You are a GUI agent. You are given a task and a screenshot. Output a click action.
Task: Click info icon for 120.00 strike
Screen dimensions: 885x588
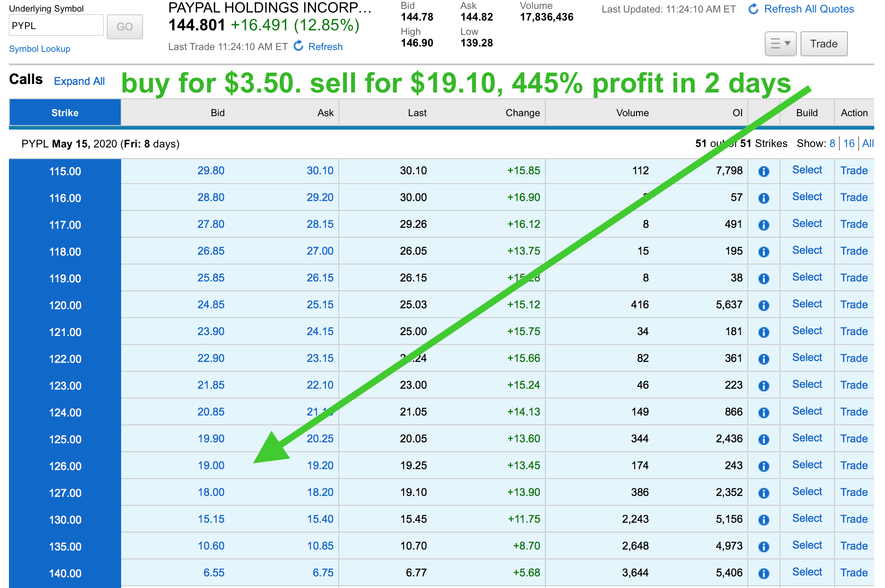(x=764, y=305)
